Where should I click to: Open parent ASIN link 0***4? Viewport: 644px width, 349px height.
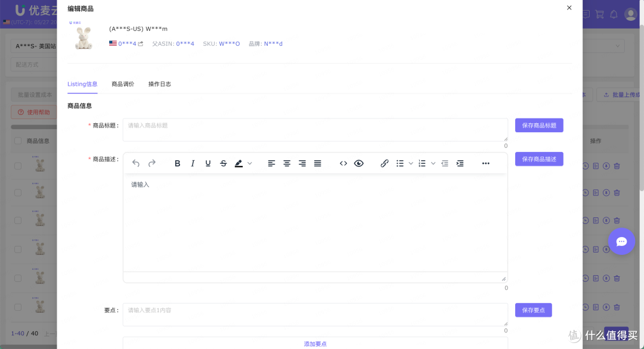tap(185, 43)
